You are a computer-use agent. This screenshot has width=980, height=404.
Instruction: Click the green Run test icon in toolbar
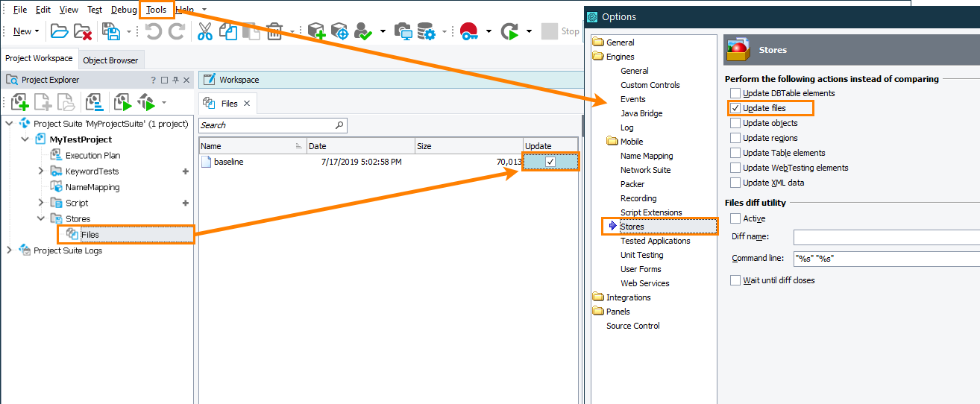click(510, 31)
